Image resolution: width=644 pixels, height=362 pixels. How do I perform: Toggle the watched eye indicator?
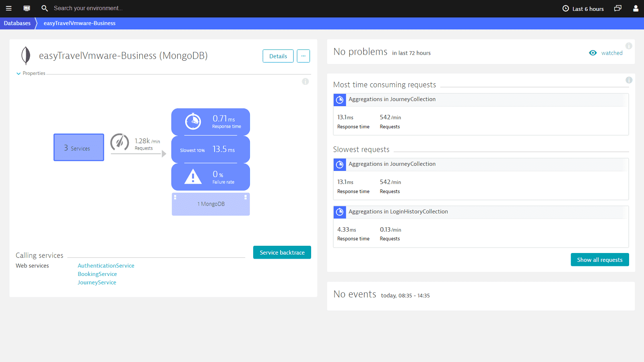pyautogui.click(x=593, y=53)
